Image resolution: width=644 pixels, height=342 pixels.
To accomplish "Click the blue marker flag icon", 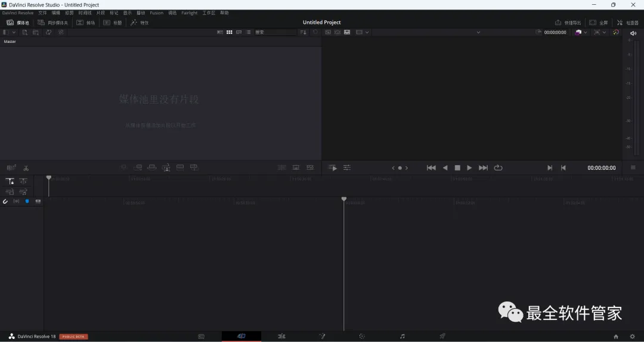I will point(27,201).
